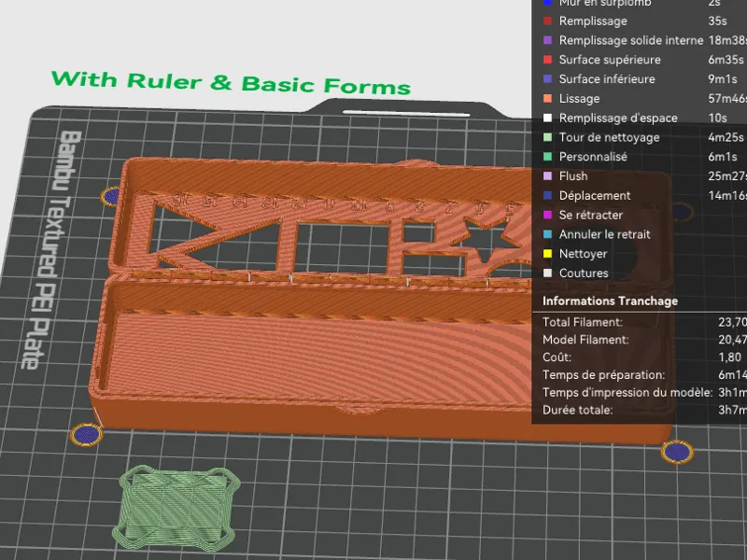747x560 pixels.
Task: Click the 1,80 cost value
Action: coord(730,357)
